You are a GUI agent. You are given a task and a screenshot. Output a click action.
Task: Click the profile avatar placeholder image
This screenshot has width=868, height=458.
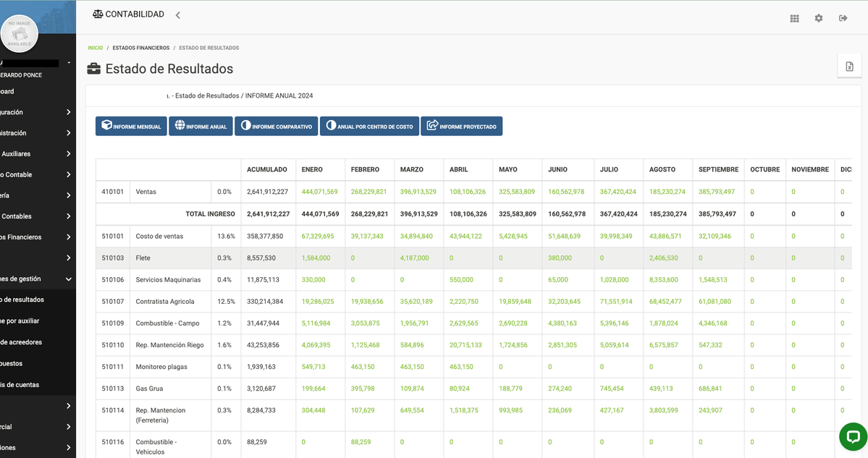(x=20, y=33)
